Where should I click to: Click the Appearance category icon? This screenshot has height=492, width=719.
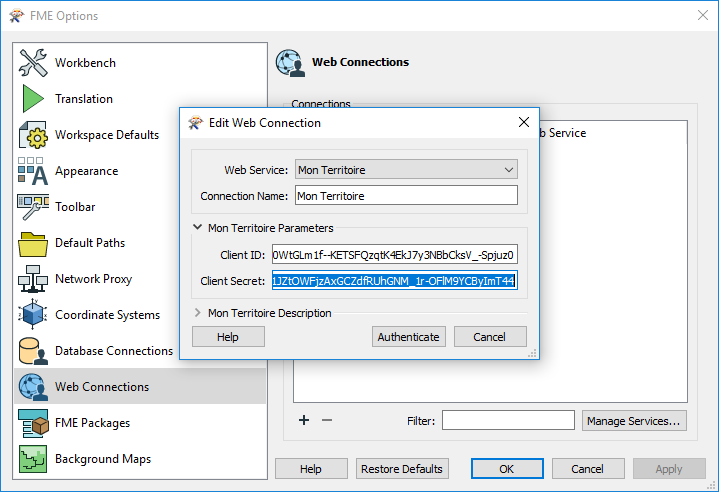(x=33, y=171)
